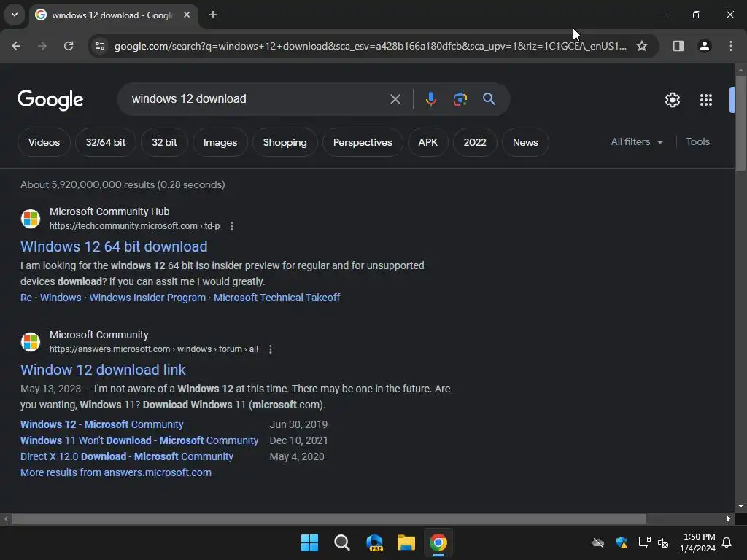Click the vertical scrollbar thumb
The image size is (747, 560).
point(740,122)
